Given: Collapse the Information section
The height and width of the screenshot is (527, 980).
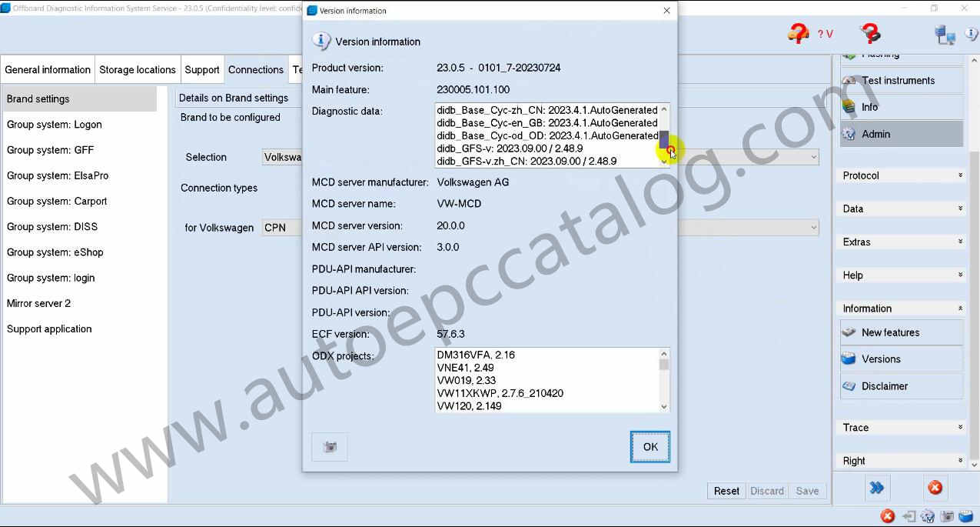Looking at the screenshot, I should tap(901, 309).
